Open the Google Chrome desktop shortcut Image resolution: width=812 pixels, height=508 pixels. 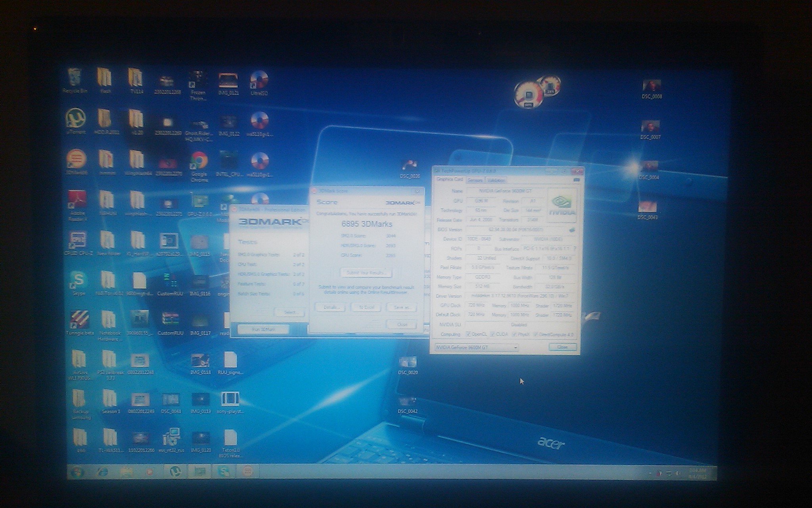[x=199, y=166]
